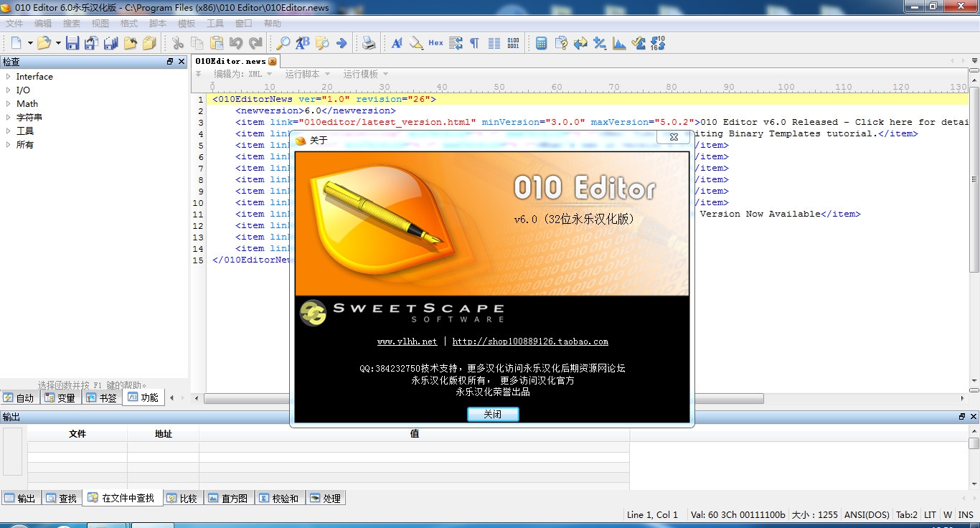
Task: Switch to the 书签 tab
Action: (x=101, y=397)
